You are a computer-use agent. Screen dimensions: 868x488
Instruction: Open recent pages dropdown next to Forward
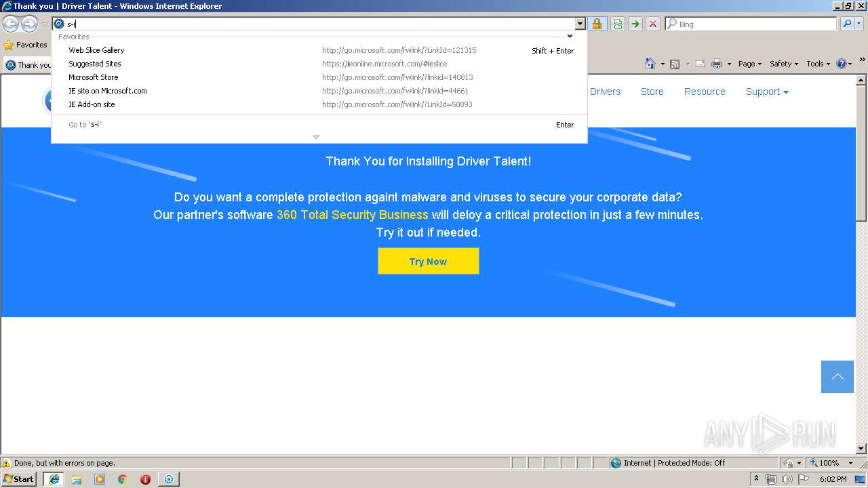pyautogui.click(x=44, y=24)
